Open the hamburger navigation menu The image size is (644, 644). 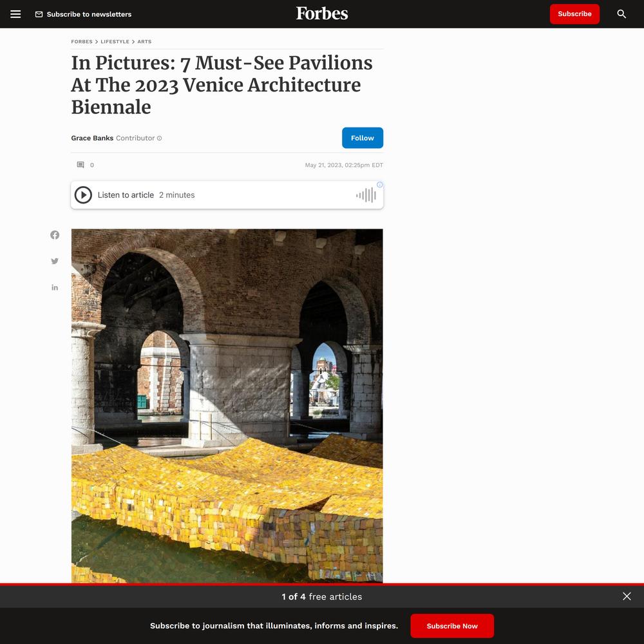(x=15, y=14)
